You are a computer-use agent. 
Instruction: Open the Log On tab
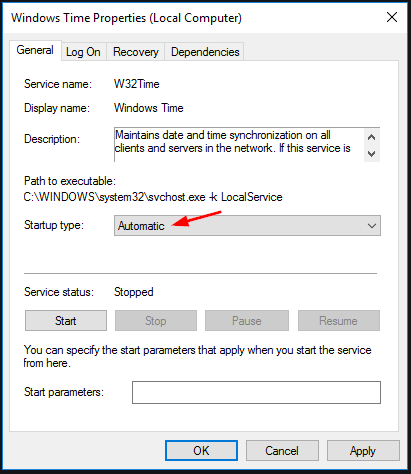[x=83, y=52]
